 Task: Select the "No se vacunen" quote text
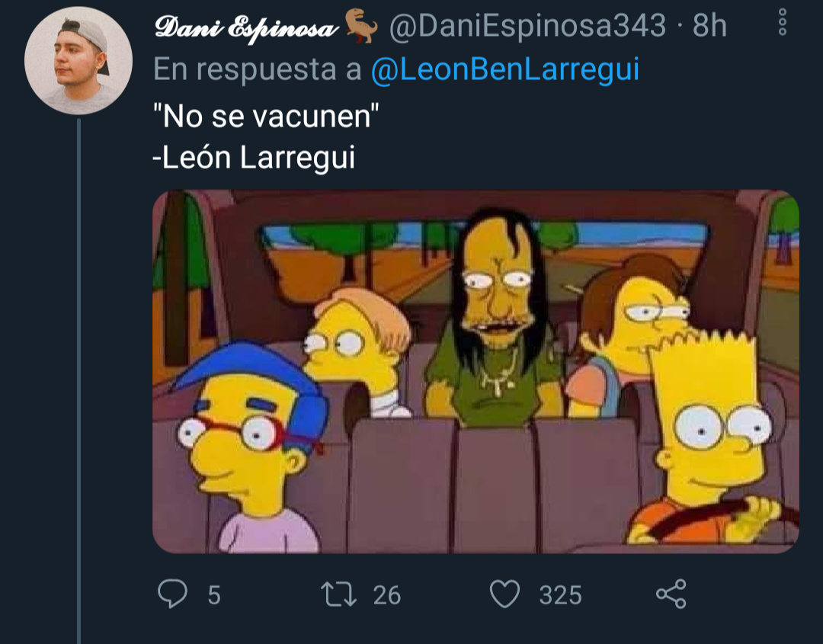point(266,116)
